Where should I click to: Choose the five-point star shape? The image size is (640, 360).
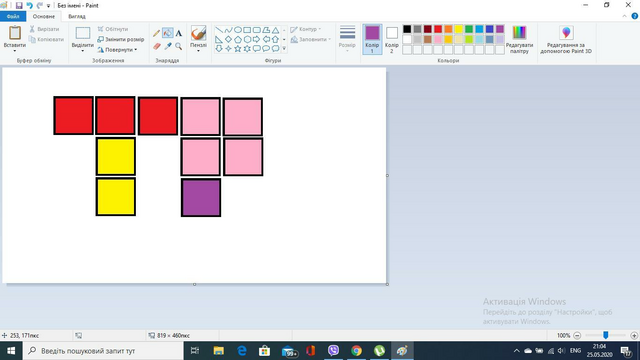click(x=238, y=49)
